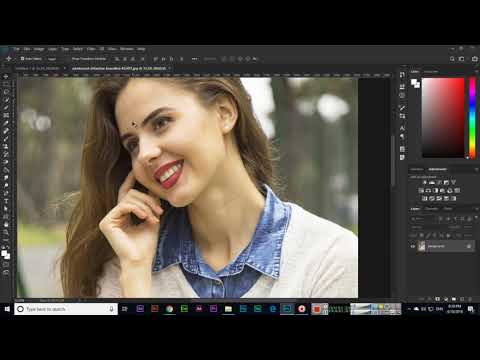Open the Filter menu

91,49
